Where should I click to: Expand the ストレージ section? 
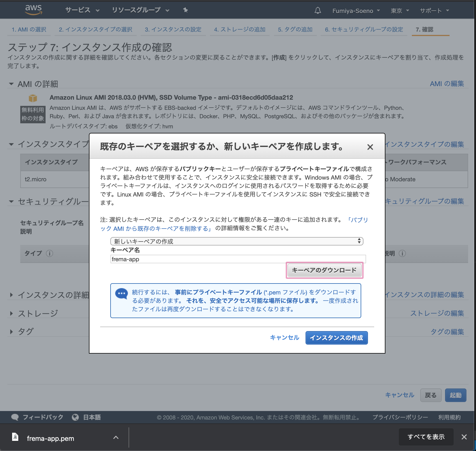point(11,313)
